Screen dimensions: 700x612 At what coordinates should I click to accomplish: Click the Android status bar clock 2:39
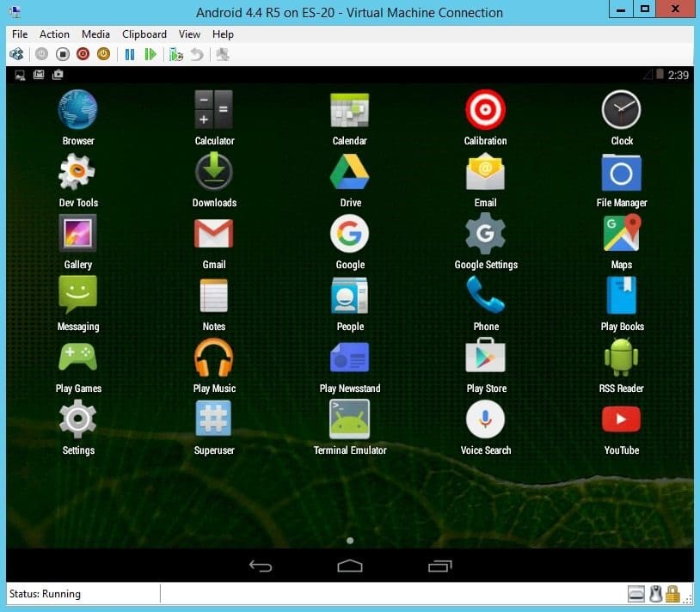[679, 75]
